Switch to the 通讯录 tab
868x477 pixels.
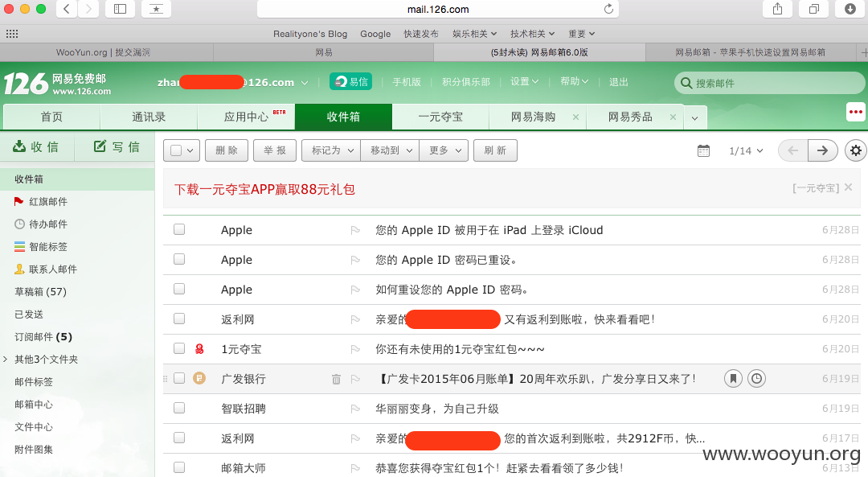point(149,117)
